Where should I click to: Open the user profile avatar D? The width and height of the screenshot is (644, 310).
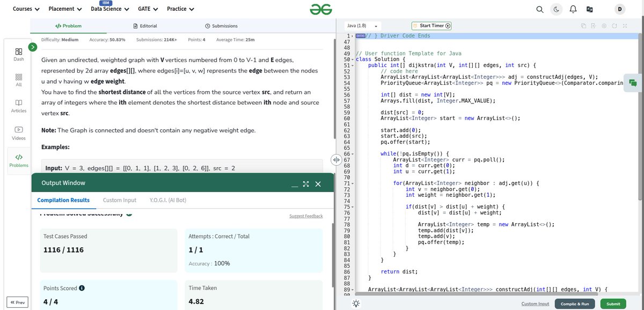[x=620, y=9]
